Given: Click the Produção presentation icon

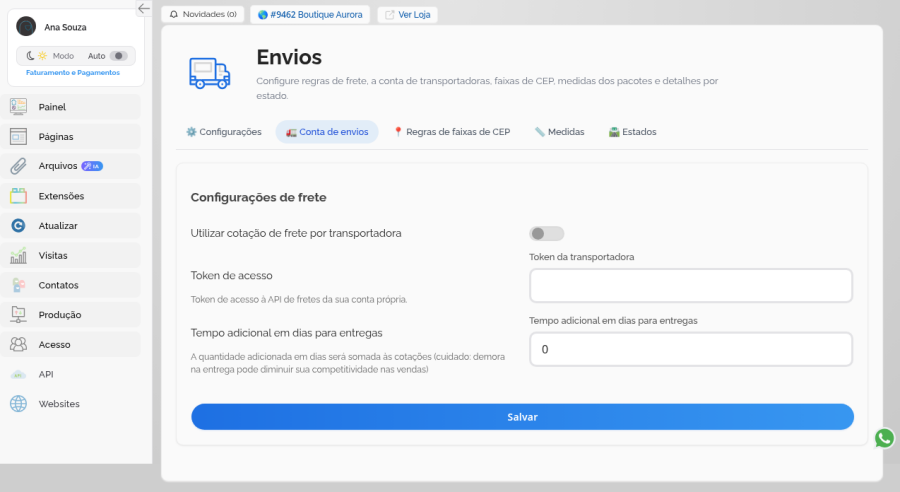Looking at the screenshot, I should tap(18, 315).
